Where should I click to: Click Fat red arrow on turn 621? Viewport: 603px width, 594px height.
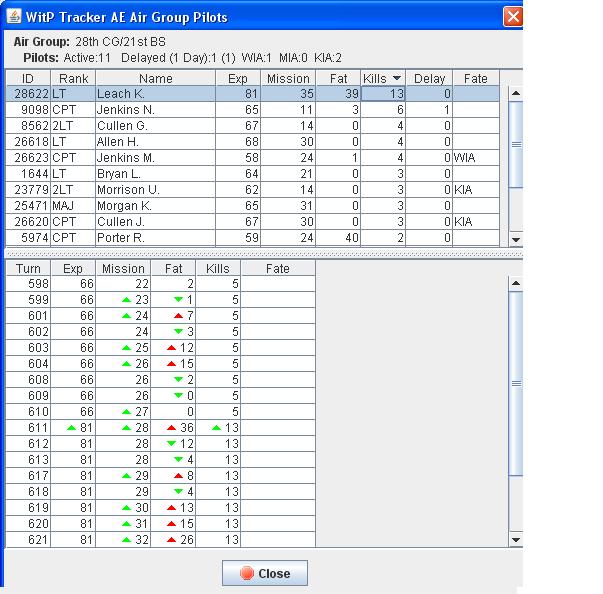(172, 540)
